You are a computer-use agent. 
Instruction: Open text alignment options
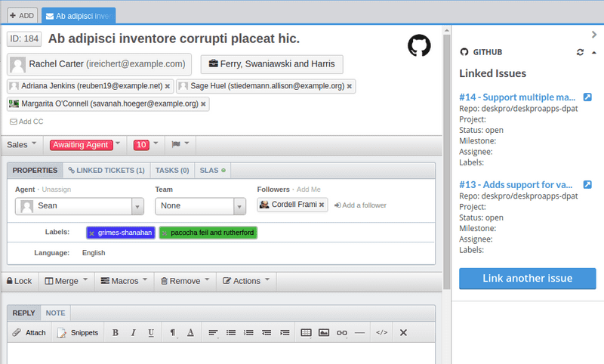[x=213, y=332]
